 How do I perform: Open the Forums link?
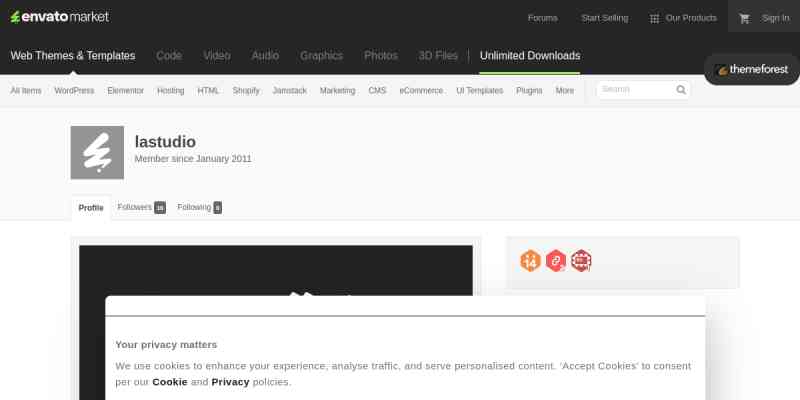(x=542, y=18)
